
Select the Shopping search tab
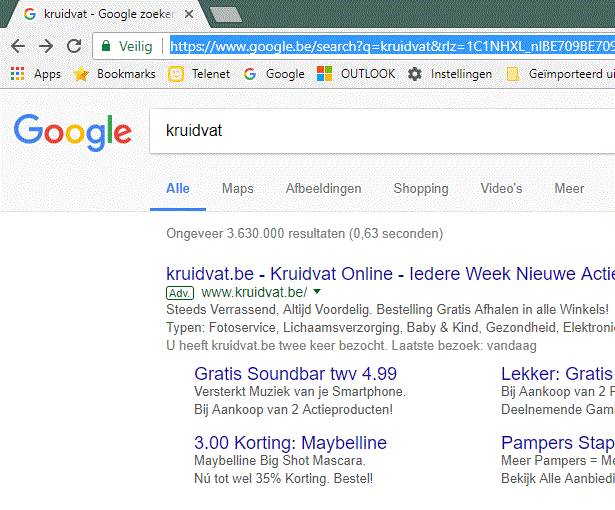pyautogui.click(x=420, y=188)
